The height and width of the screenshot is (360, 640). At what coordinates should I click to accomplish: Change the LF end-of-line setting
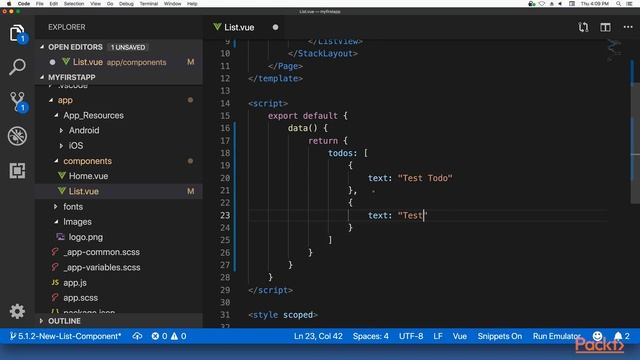click(x=438, y=336)
